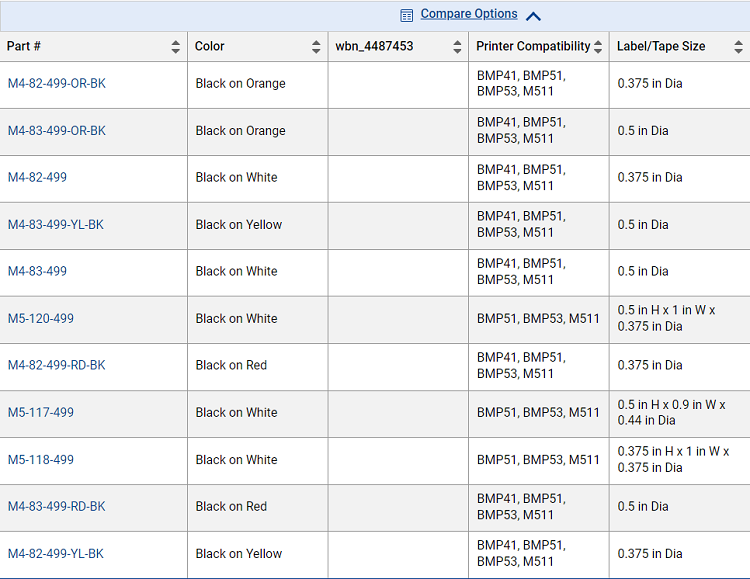Viewport: 750px width, 579px height.
Task: Click 0.375 in Dia size for M4-82-499-YL-BK
Action: [x=650, y=554]
